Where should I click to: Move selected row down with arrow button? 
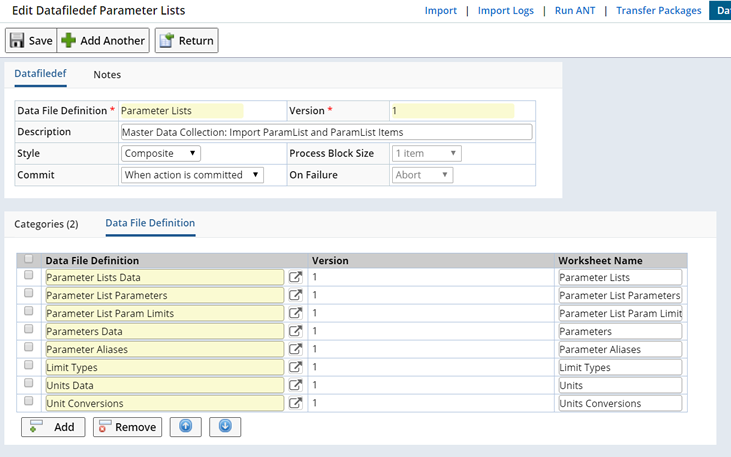[225, 427]
